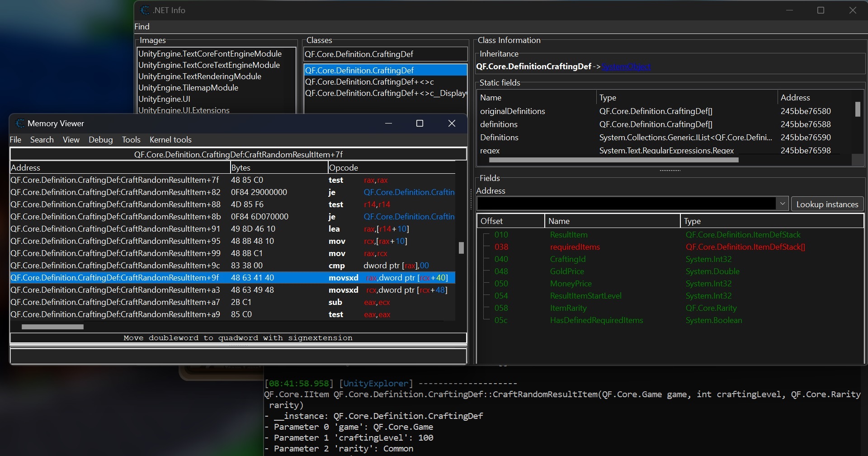The image size is (868, 456).
Task: Click the .NET Info title bar icon
Action: [x=145, y=10]
